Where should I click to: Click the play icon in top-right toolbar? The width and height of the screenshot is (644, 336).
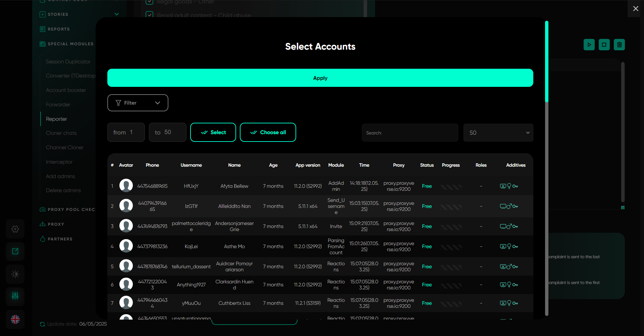coord(589,45)
